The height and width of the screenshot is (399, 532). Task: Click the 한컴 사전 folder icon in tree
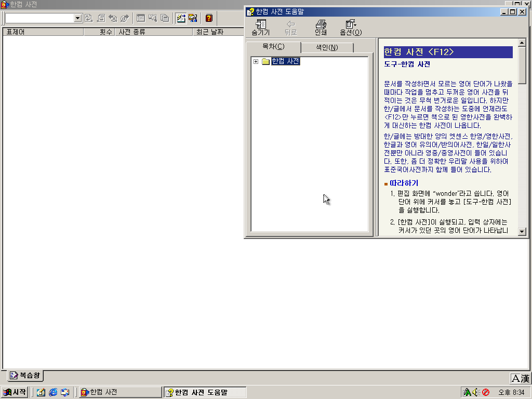tap(265, 61)
